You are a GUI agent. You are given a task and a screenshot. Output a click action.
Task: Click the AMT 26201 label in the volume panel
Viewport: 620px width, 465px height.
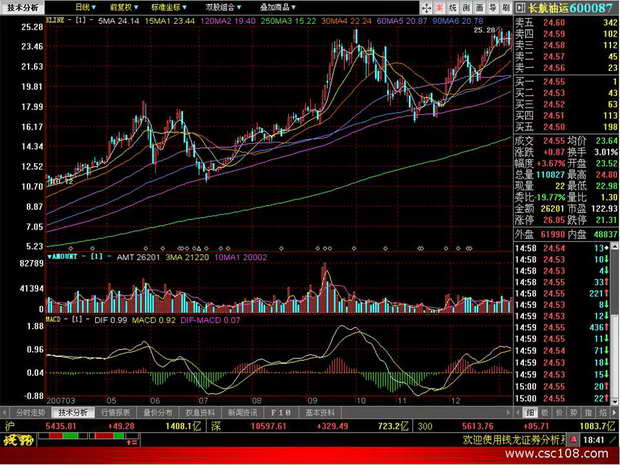138,257
